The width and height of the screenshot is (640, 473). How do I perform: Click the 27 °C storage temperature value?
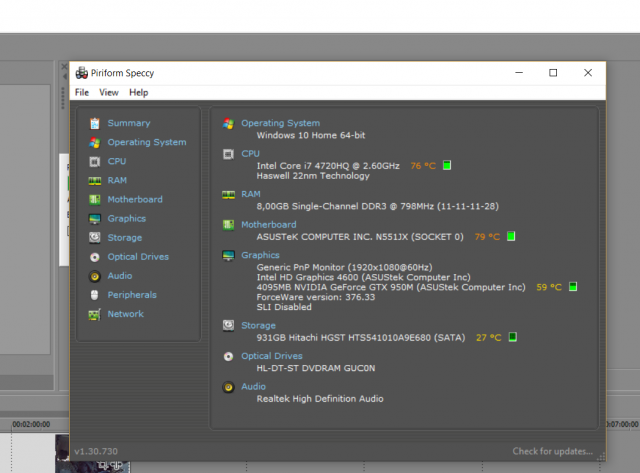click(489, 338)
